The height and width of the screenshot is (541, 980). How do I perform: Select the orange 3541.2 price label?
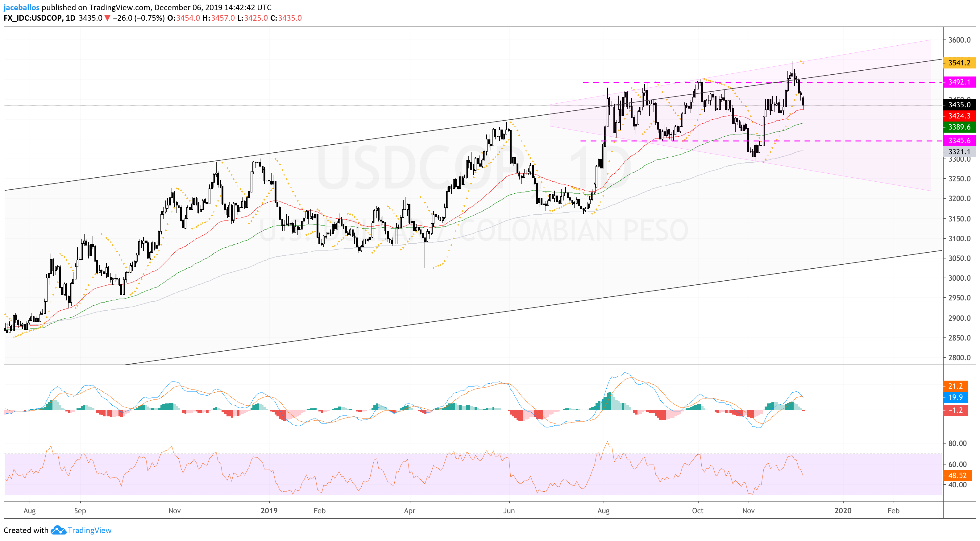(x=959, y=63)
